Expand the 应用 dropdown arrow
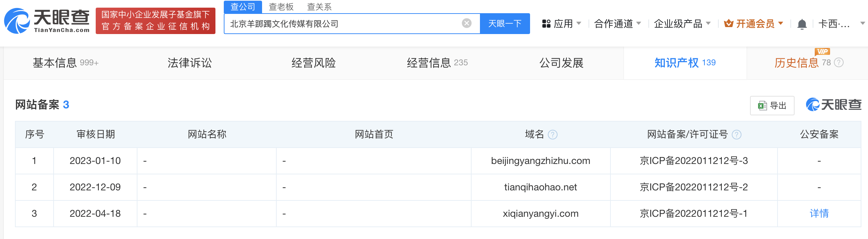Image resolution: width=868 pixels, height=239 pixels. coord(579,23)
